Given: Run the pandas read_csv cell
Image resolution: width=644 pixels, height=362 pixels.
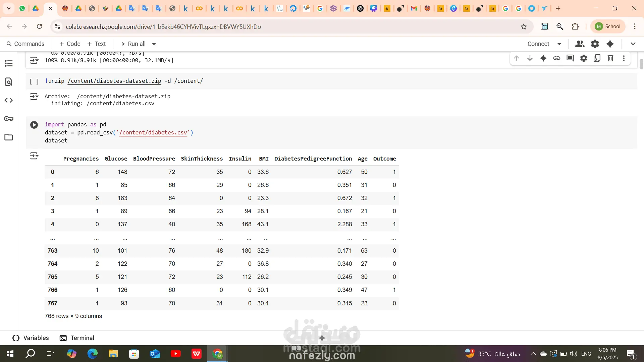Looking at the screenshot, I should pos(34,125).
